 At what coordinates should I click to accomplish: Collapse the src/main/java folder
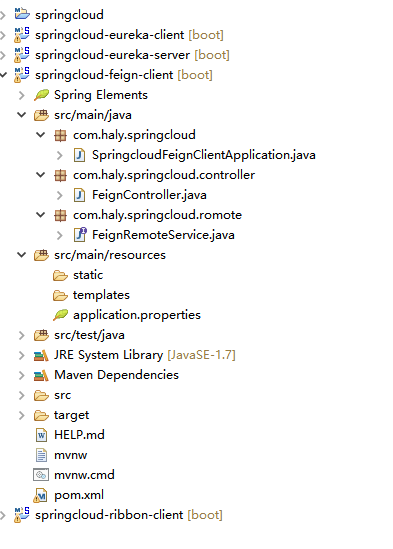coord(22,115)
